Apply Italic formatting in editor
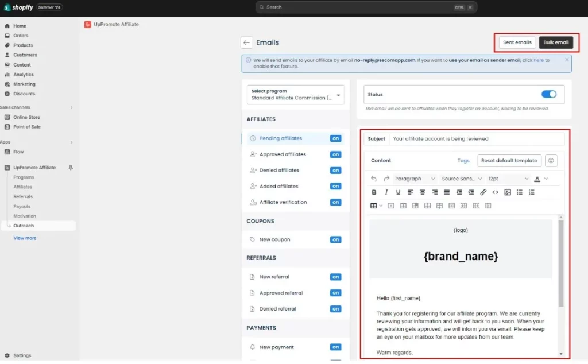 tap(386, 192)
